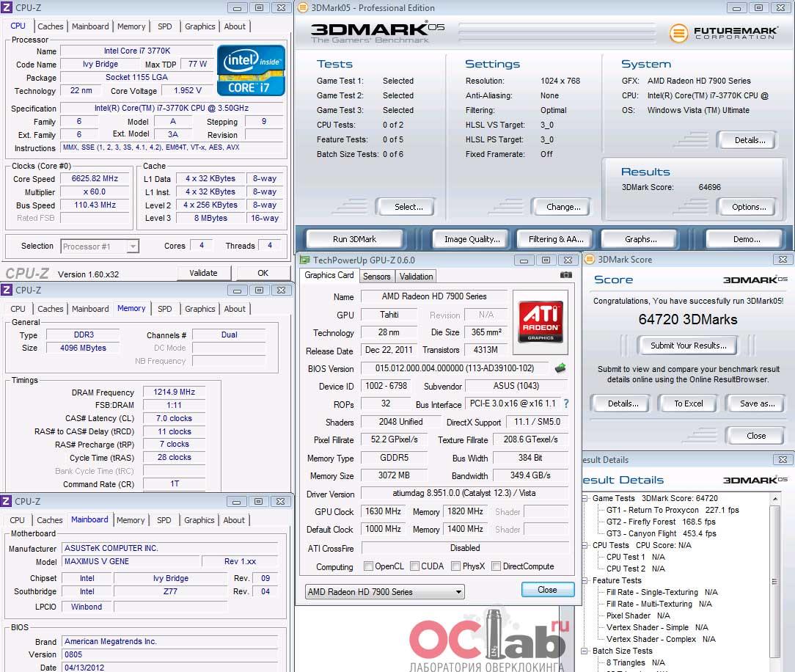Collapse the Batch Size Tests tree node
This screenshot has width=795, height=672.
585,651
